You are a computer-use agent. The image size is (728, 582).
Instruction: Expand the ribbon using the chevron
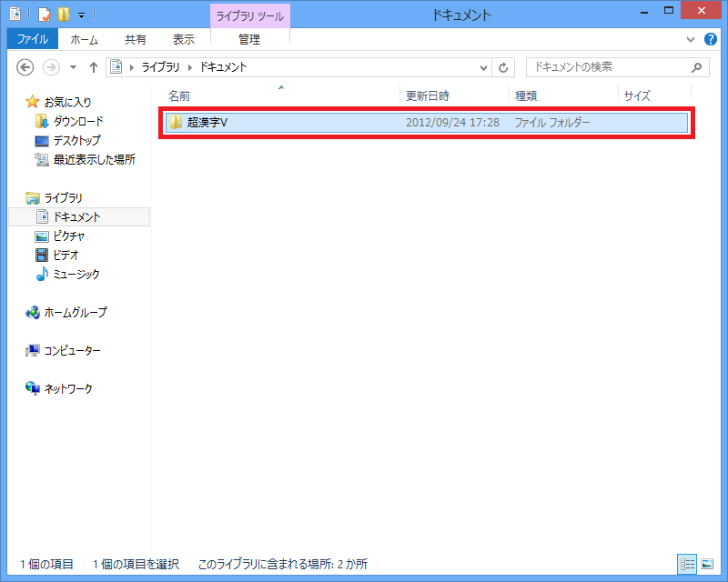691,39
